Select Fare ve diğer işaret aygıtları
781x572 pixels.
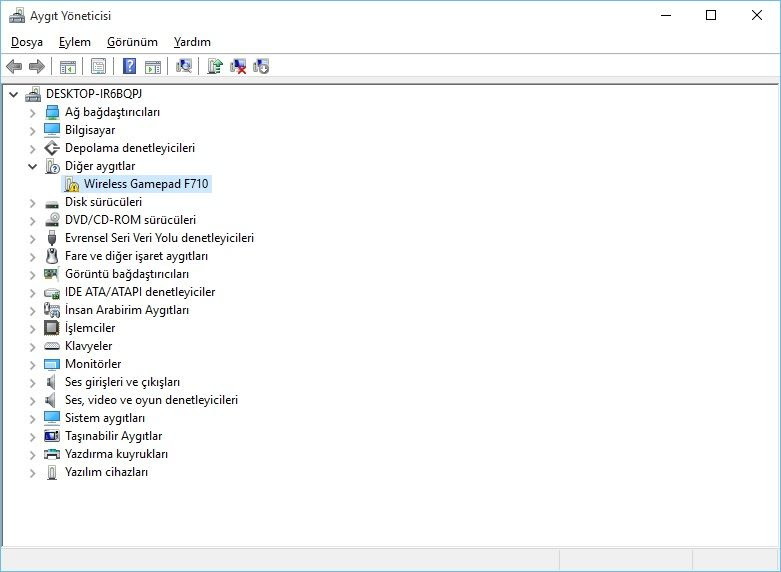click(x=136, y=256)
